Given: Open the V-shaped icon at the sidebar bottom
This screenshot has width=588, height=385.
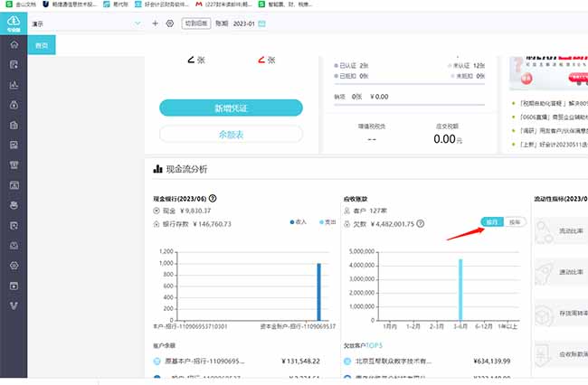Looking at the screenshot, I should tap(14, 306).
